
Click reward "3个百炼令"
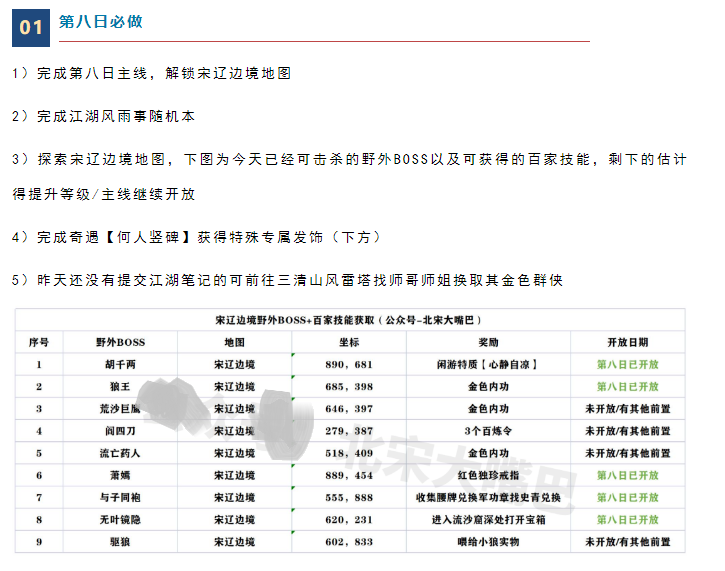[488, 431]
